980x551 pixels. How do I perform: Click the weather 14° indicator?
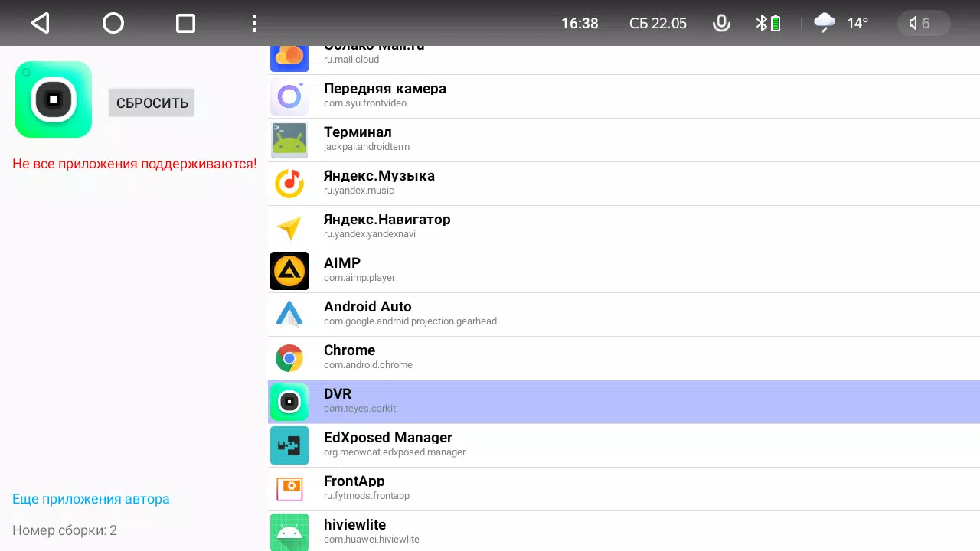pos(840,23)
